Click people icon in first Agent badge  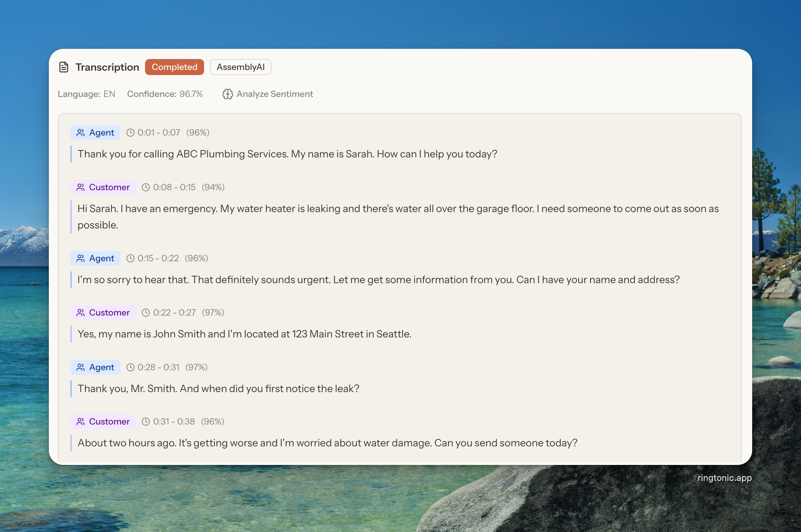pos(81,133)
